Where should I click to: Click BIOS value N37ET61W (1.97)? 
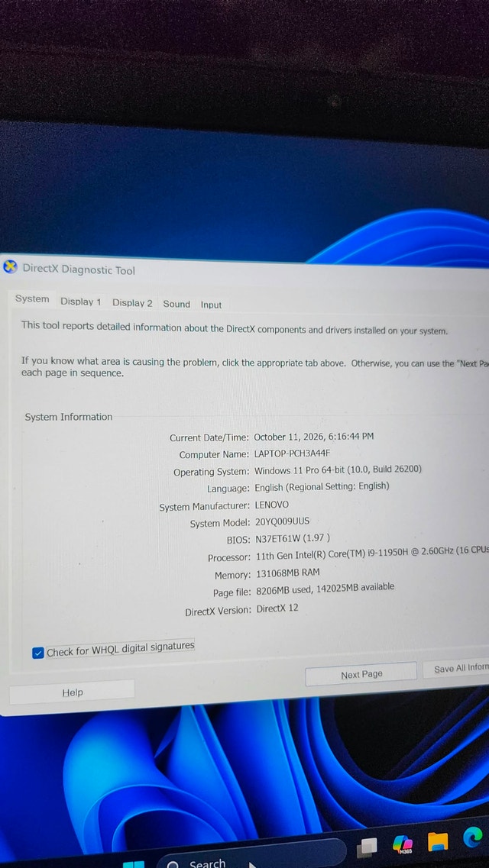click(x=293, y=539)
